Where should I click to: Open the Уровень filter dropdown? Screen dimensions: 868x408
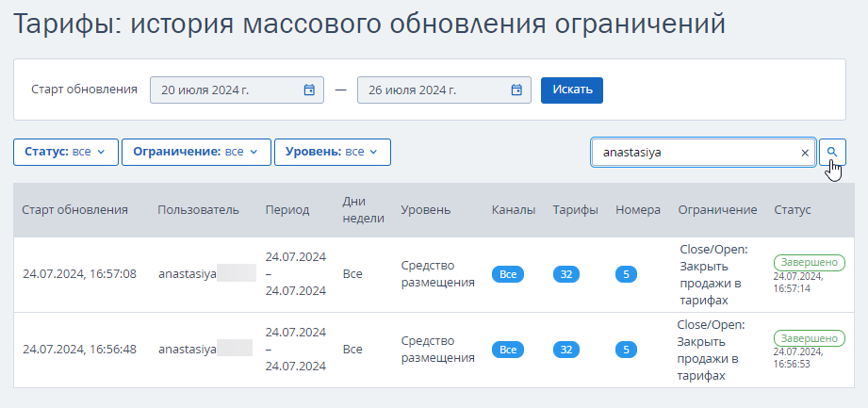coord(333,153)
